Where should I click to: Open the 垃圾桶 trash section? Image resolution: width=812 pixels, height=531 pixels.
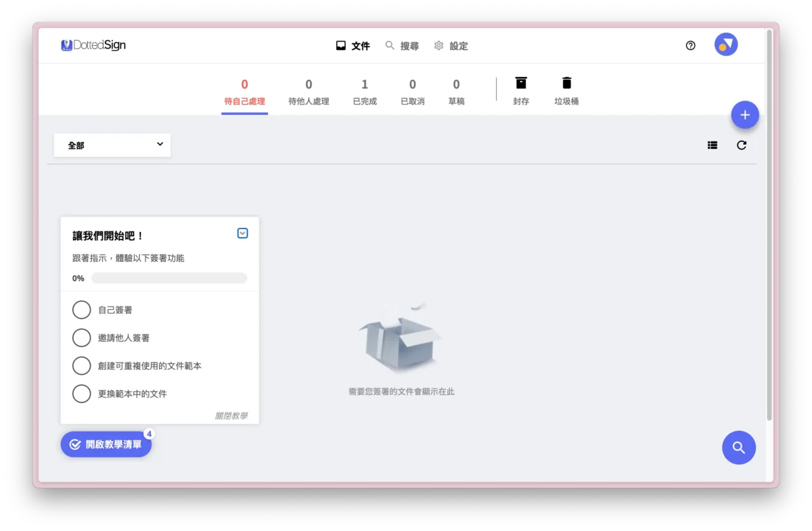566,90
